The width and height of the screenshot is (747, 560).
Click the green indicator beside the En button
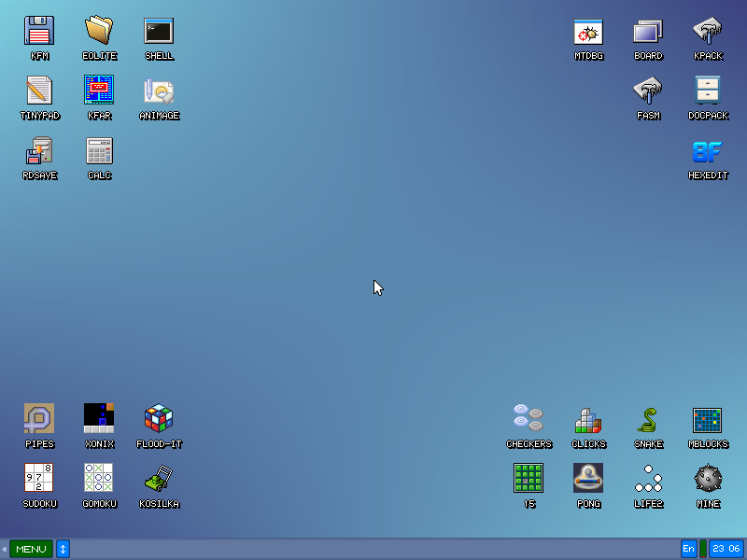[x=703, y=549]
